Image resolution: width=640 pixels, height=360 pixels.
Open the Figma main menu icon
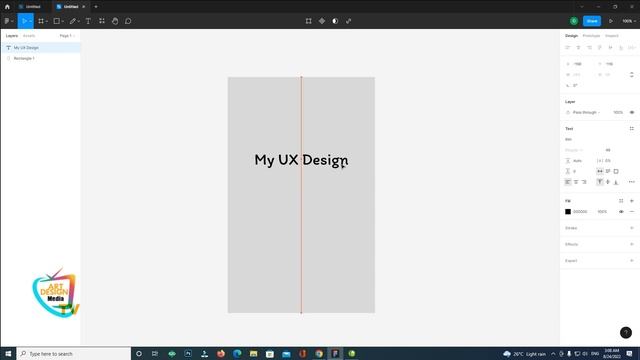(7, 21)
